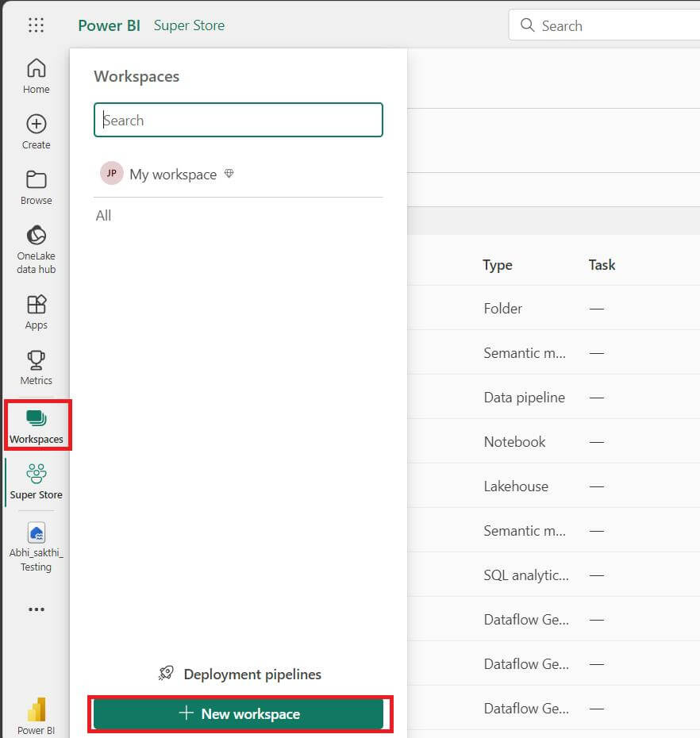Click the JP avatar for My workspace
Screen dimensions: 700x738
pos(112,173)
